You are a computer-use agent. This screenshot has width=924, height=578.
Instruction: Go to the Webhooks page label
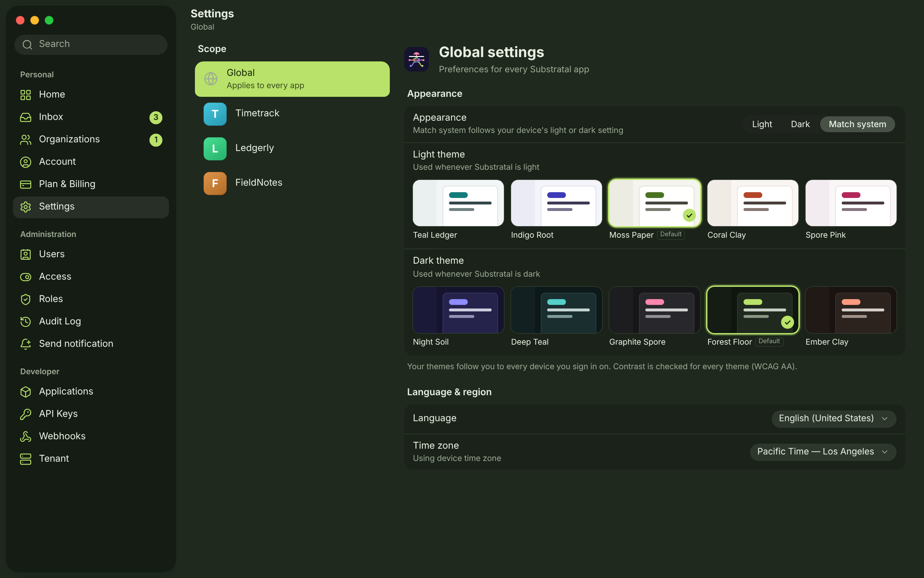coord(62,436)
